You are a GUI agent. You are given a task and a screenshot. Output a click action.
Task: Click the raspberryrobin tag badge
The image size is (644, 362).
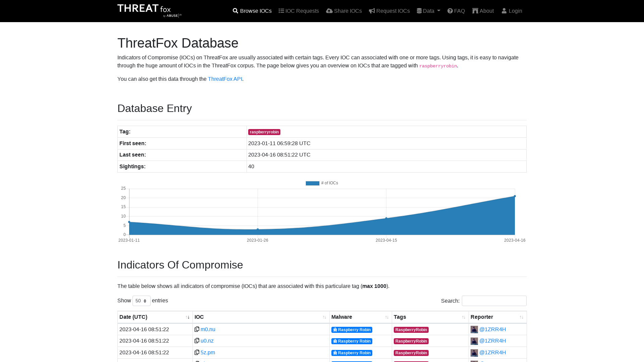click(x=264, y=132)
